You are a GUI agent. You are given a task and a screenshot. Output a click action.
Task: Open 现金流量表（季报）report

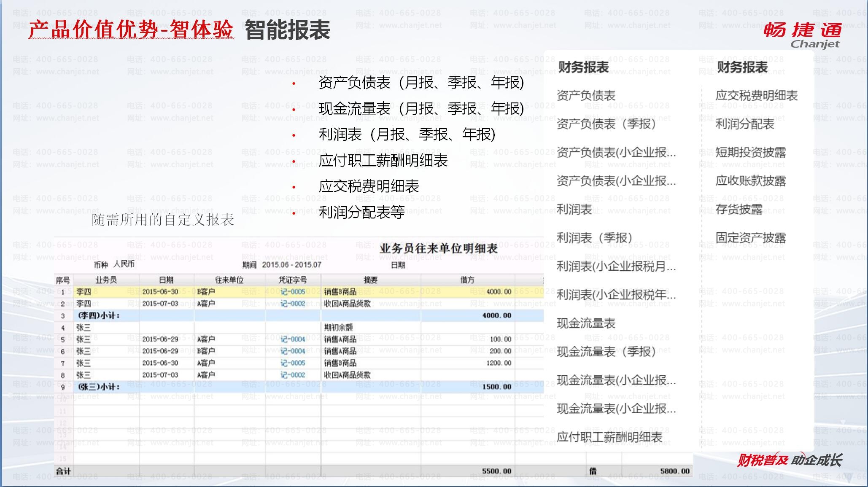(606, 352)
